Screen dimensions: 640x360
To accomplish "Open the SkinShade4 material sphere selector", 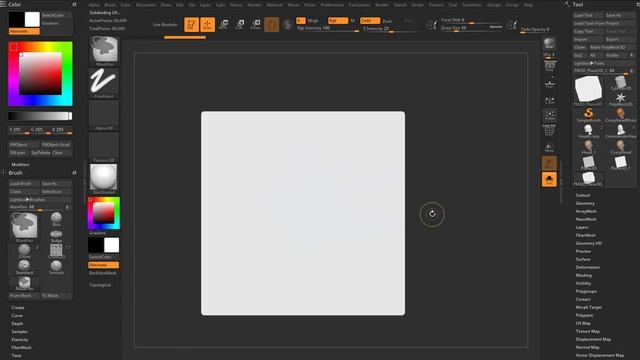I will [x=104, y=179].
